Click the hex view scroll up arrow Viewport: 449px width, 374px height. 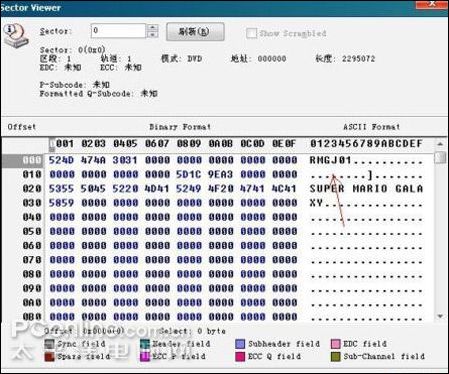pos(440,144)
